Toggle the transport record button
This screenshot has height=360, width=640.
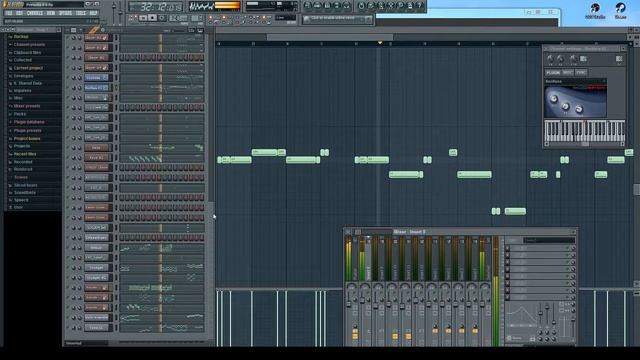point(162,18)
